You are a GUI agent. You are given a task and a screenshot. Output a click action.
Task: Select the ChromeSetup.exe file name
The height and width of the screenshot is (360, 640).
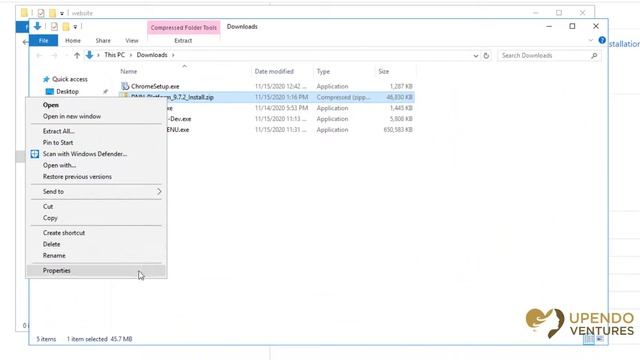[155, 87]
